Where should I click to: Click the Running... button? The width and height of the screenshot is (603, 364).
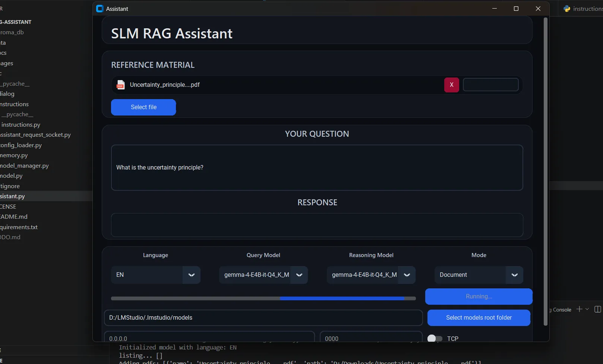point(479,297)
